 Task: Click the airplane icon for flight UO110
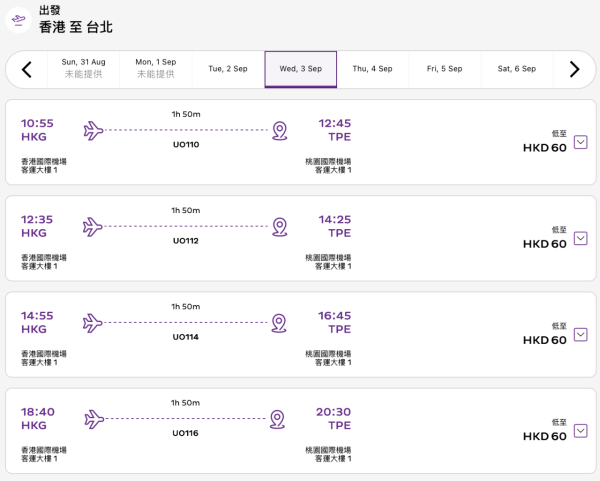(x=93, y=130)
